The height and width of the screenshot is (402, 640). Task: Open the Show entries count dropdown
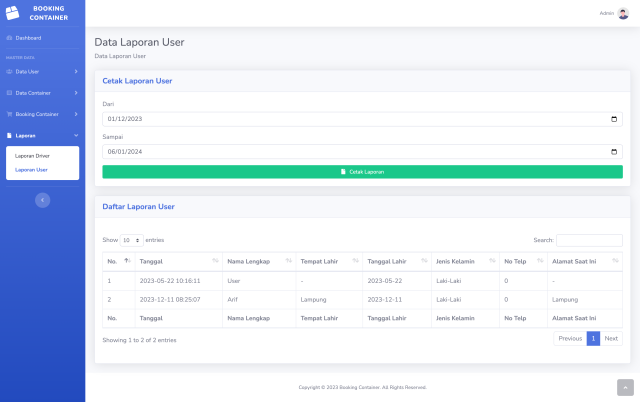(131, 240)
